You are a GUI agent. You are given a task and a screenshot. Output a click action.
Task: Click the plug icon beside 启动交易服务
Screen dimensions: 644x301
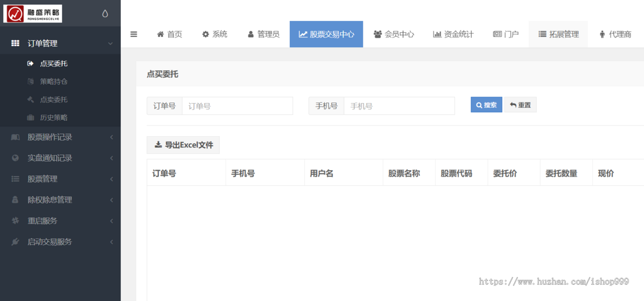pos(16,241)
